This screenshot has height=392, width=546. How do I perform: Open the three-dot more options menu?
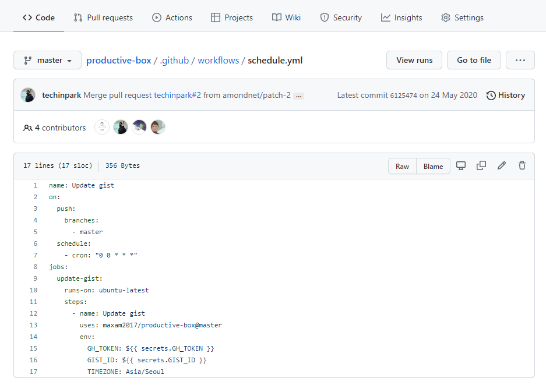tap(520, 60)
